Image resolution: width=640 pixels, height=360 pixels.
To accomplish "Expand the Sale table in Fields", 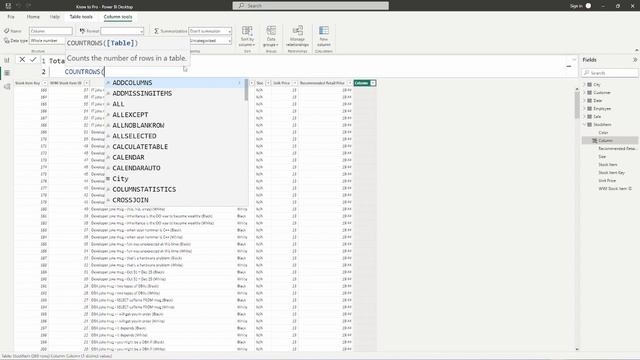I will 584,117.
